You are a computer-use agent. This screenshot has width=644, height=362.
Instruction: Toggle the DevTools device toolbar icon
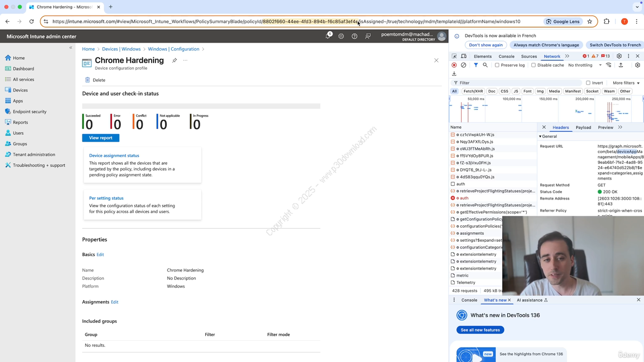coord(464,56)
